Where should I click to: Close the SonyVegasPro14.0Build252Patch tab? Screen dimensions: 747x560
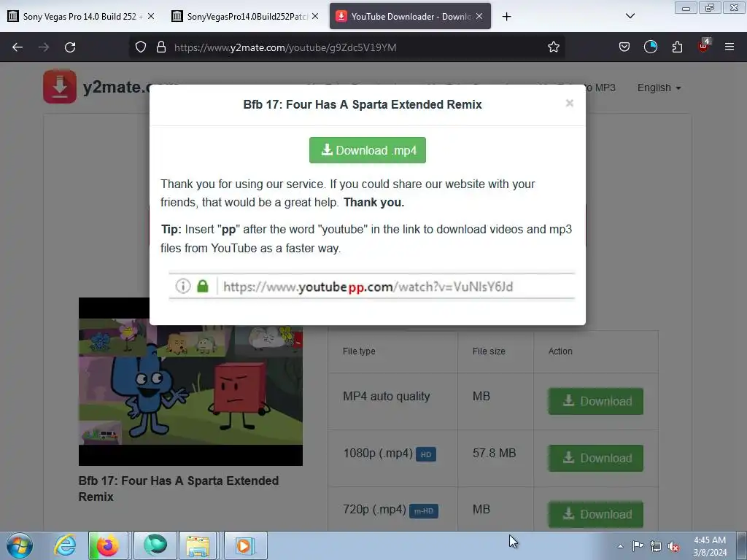pos(315,16)
